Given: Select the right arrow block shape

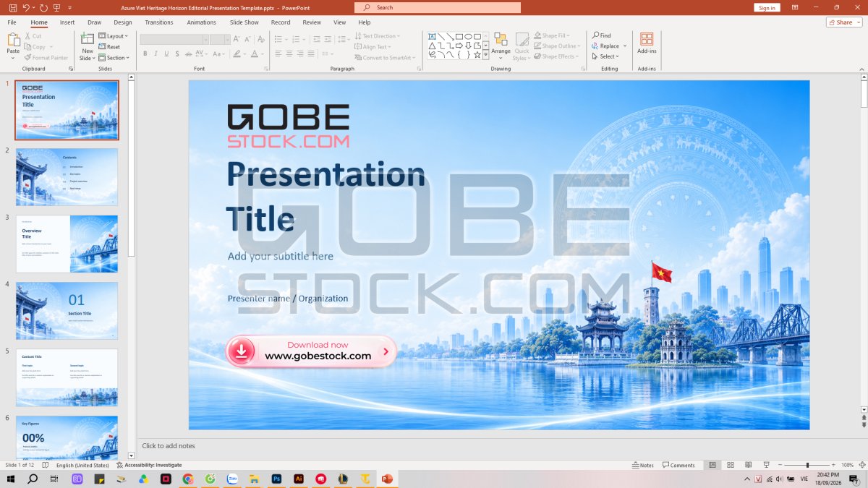Looking at the screenshot, I should pos(459,46).
